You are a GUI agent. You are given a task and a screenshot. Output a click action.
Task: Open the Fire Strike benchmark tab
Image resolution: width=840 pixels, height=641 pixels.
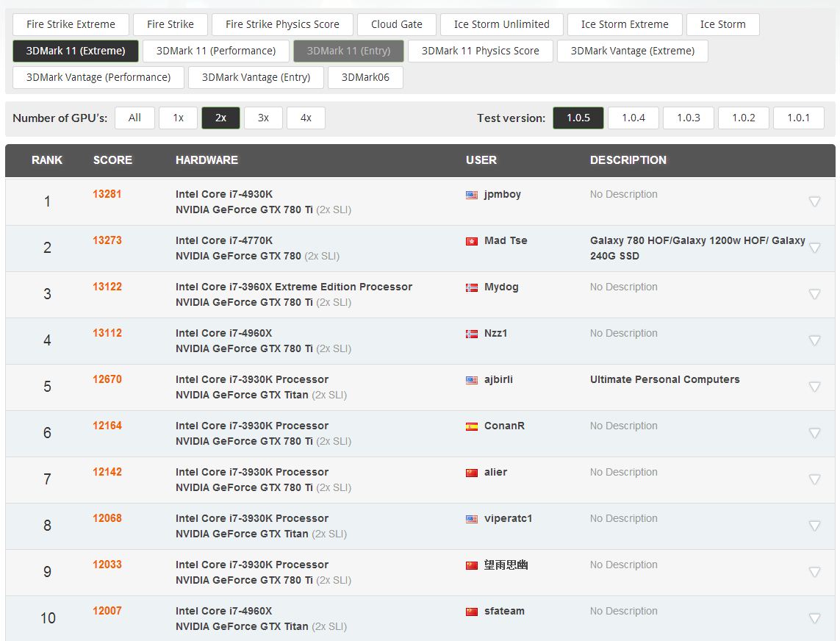click(170, 25)
